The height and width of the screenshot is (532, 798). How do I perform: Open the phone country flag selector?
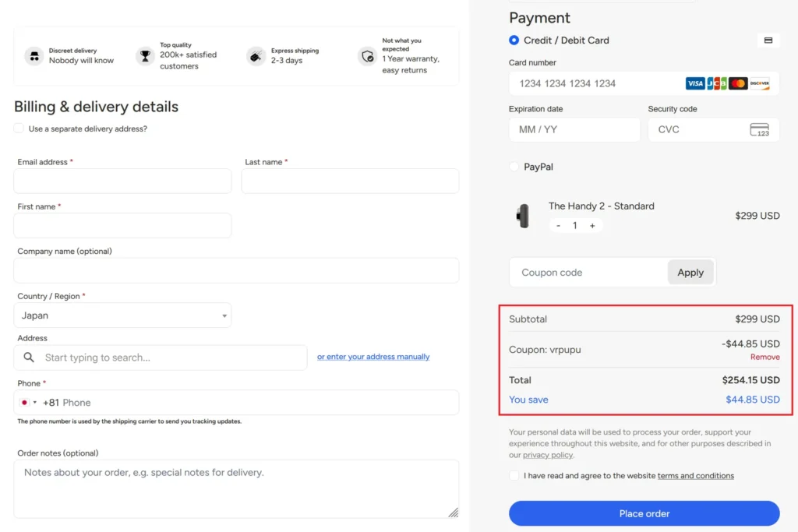(x=27, y=402)
